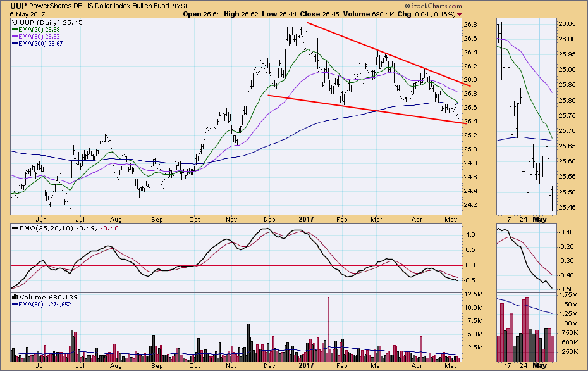588x371 pixels.
Task: Click the Volume 680.1K value in header
Action: point(368,14)
